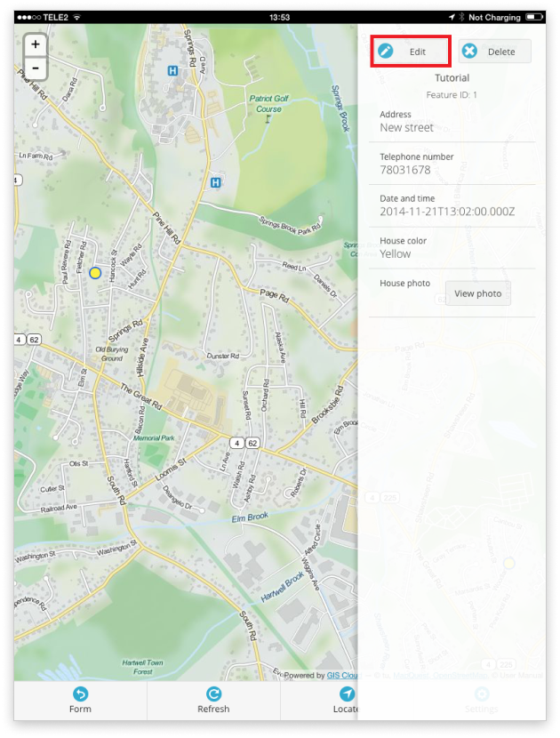
Task: Tap the Tutorial layer title
Action: coord(452,77)
